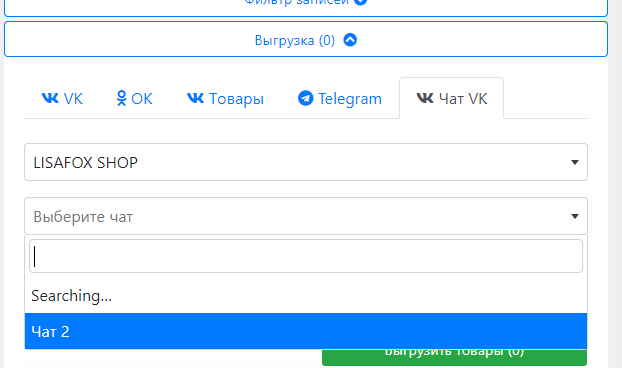Click the Выберите чат dropdown arrow
Viewport: 622px width, 368px height.
click(x=574, y=216)
